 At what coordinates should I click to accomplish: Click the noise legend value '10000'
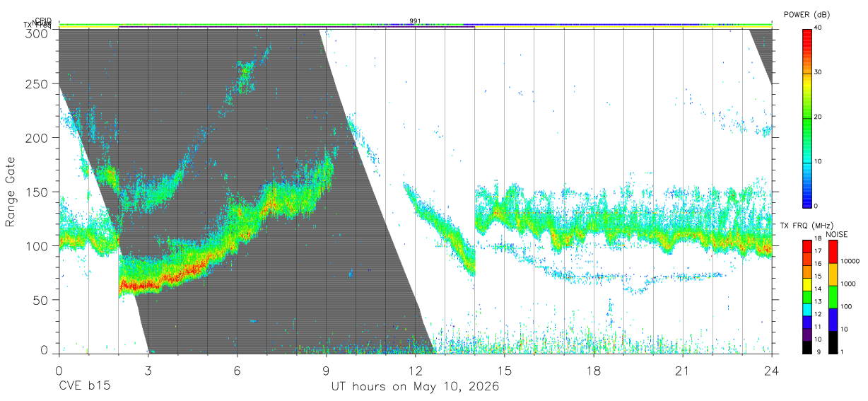pos(849,261)
